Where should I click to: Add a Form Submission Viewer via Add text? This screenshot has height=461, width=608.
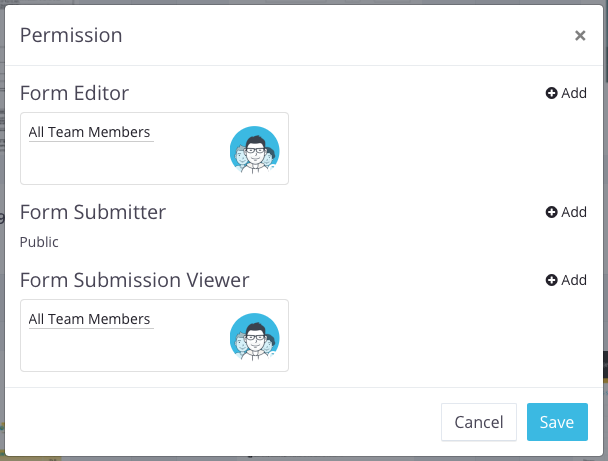[x=574, y=280]
